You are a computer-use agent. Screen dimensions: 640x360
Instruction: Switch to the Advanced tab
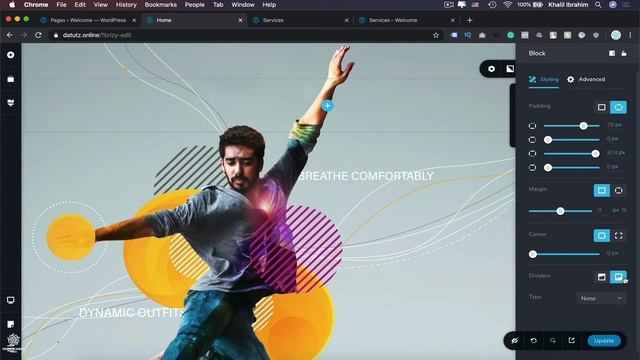(x=586, y=79)
